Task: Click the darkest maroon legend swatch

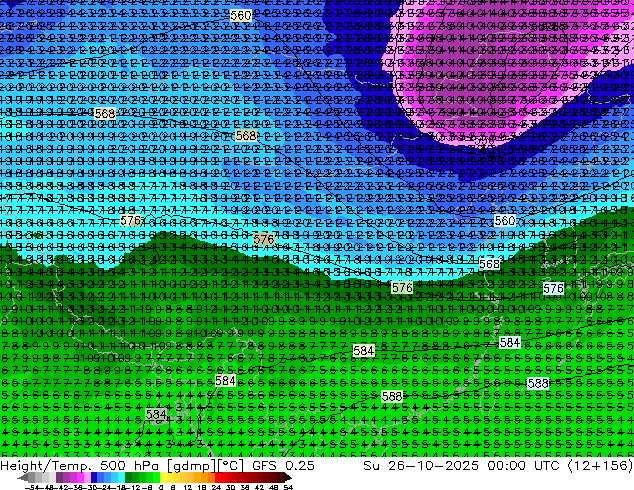Action: tap(281, 477)
